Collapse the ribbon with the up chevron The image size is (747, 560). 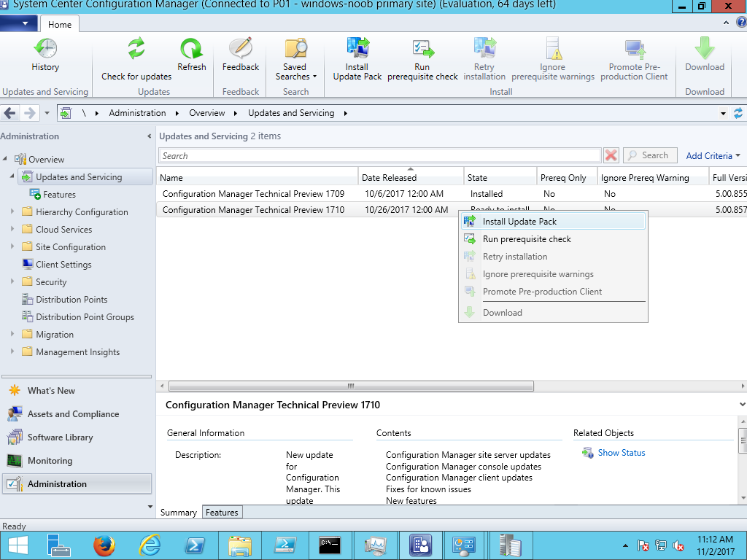(x=726, y=23)
